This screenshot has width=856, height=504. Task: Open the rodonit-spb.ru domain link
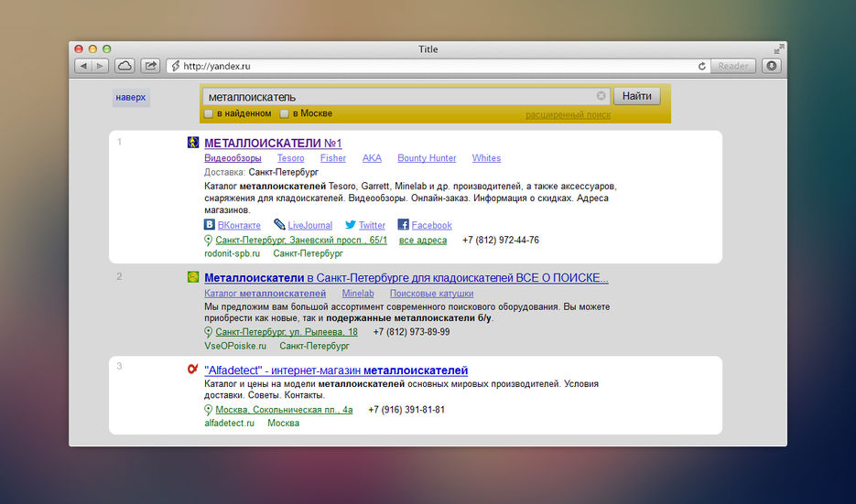pyautogui.click(x=232, y=253)
